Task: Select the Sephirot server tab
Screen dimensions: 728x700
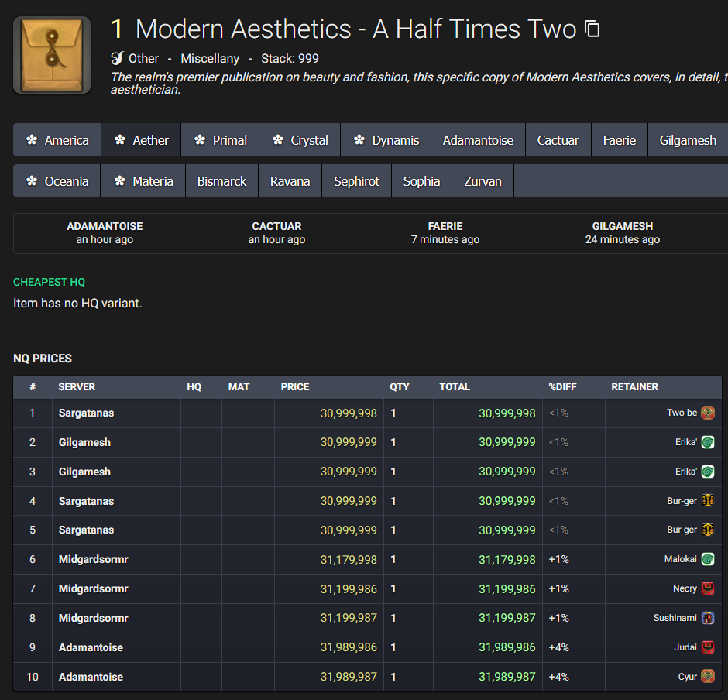Action: point(356,181)
